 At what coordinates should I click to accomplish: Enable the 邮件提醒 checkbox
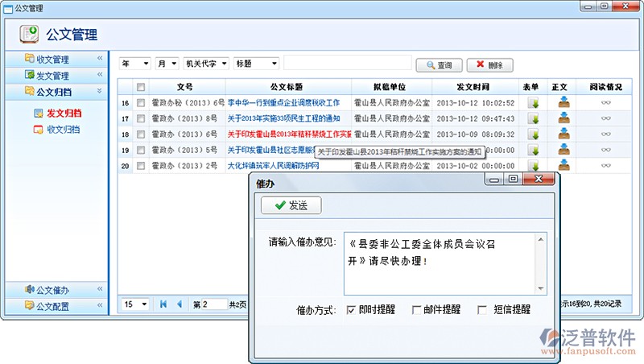(416, 309)
